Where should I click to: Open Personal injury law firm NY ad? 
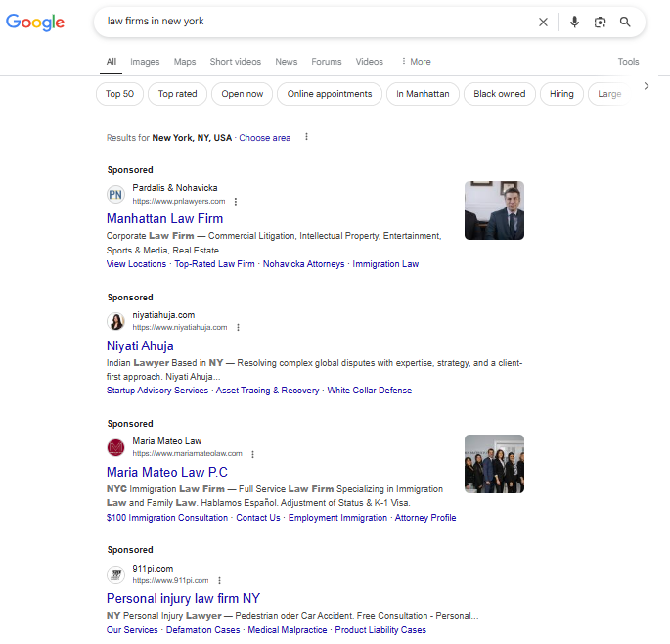pyautogui.click(x=183, y=598)
